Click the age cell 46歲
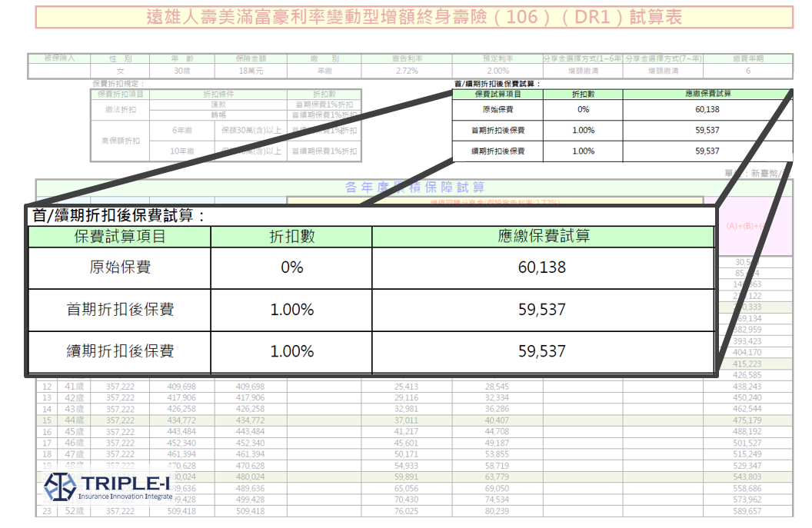Image resolution: width=812 pixels, height=528 pixels. coord(74,443)
